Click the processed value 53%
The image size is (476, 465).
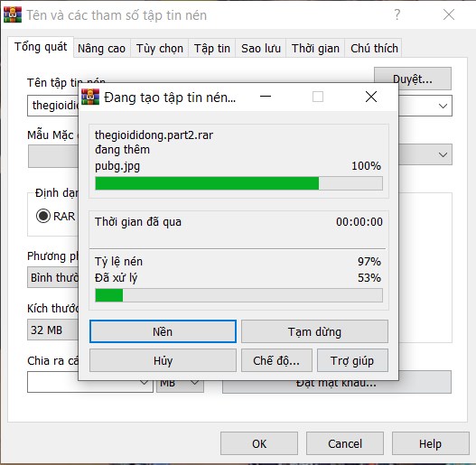369,278
